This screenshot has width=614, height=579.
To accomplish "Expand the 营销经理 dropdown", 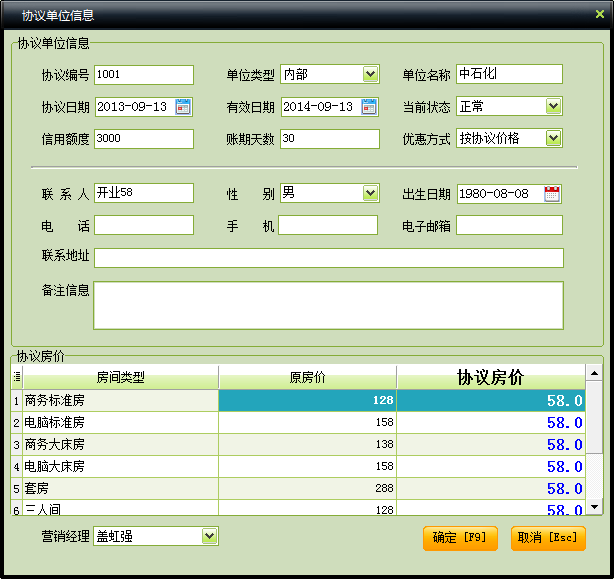I will [209, 536].
